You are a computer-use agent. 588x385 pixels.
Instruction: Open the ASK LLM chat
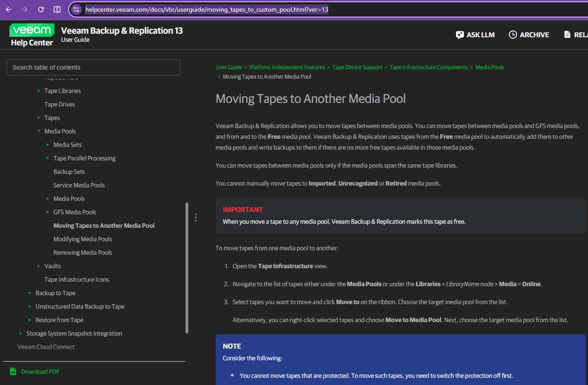pos(475,35)
